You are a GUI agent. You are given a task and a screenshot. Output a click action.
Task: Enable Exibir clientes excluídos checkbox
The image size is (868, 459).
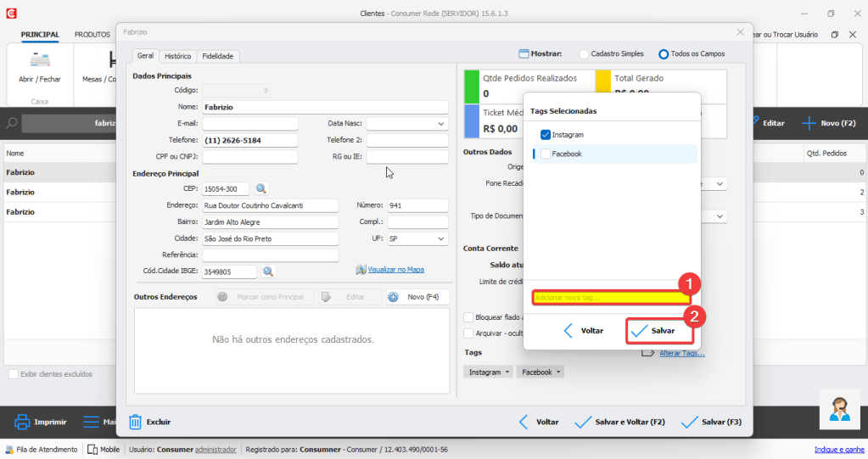[14, 373]
